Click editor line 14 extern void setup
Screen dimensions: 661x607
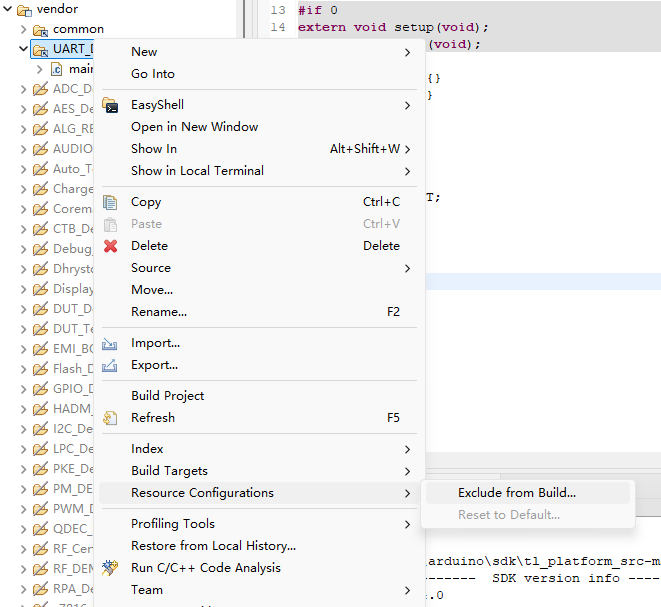click(393, 27)
